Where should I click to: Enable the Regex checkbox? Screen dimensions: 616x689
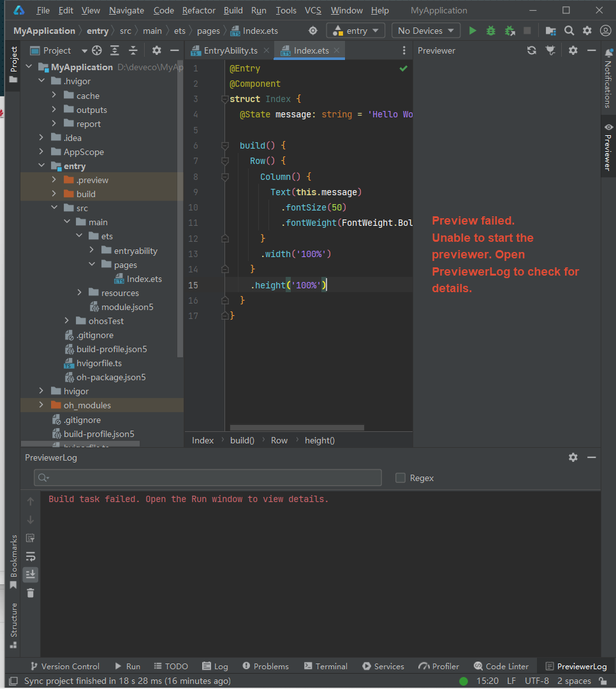coord(400,478)
